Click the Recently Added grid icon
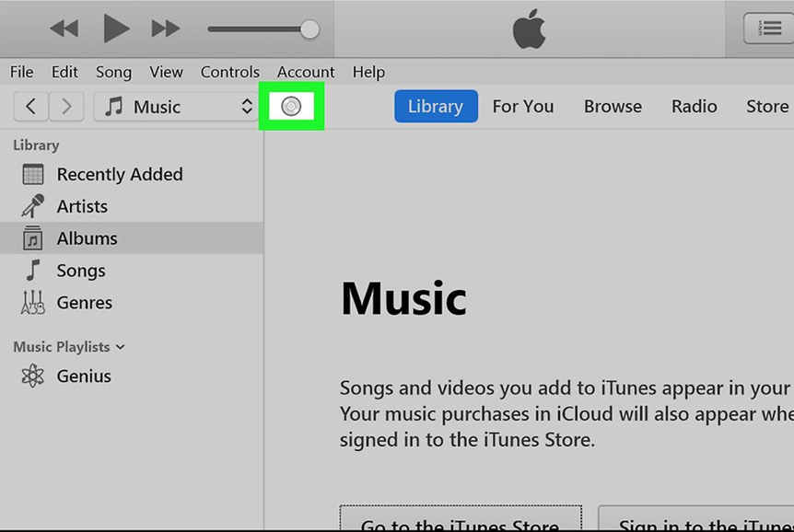This screenshot has height=532, width=794. pos(33,174)
